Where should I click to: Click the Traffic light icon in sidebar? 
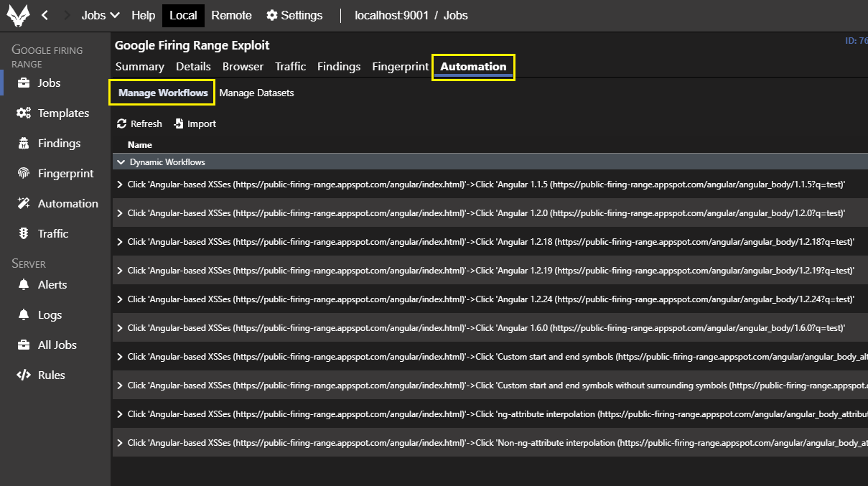pyautogui.click(x=24, y=234)
